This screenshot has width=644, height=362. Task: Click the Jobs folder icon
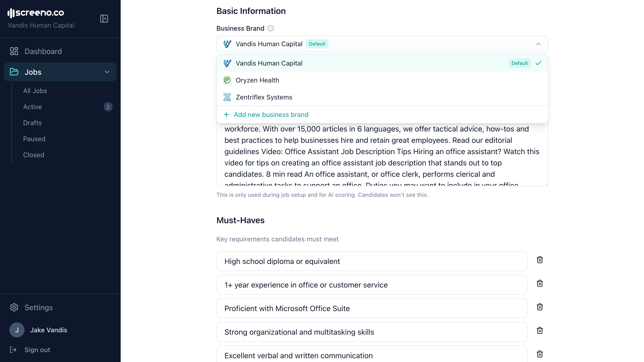pos(14,72)
